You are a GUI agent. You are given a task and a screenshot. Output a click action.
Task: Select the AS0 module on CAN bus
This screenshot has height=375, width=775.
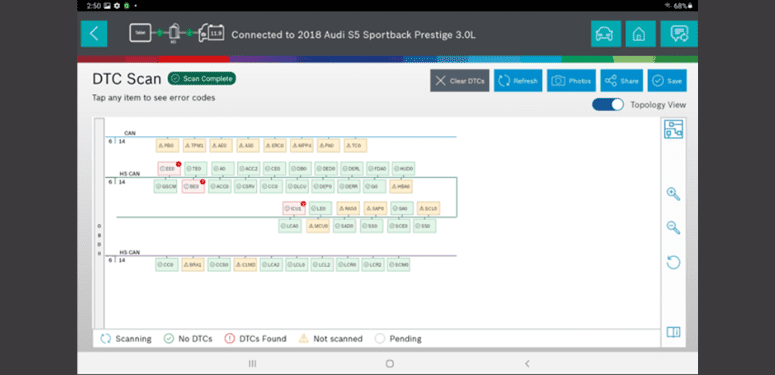click(248, 146)
